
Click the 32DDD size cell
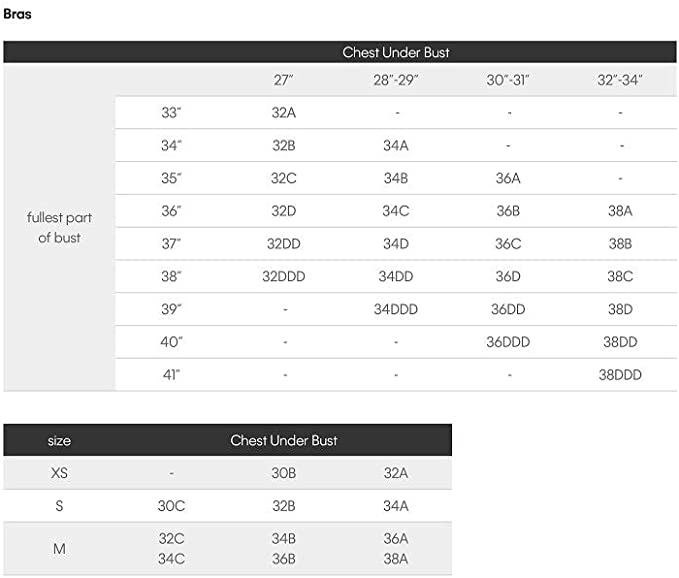pos(284,277)
